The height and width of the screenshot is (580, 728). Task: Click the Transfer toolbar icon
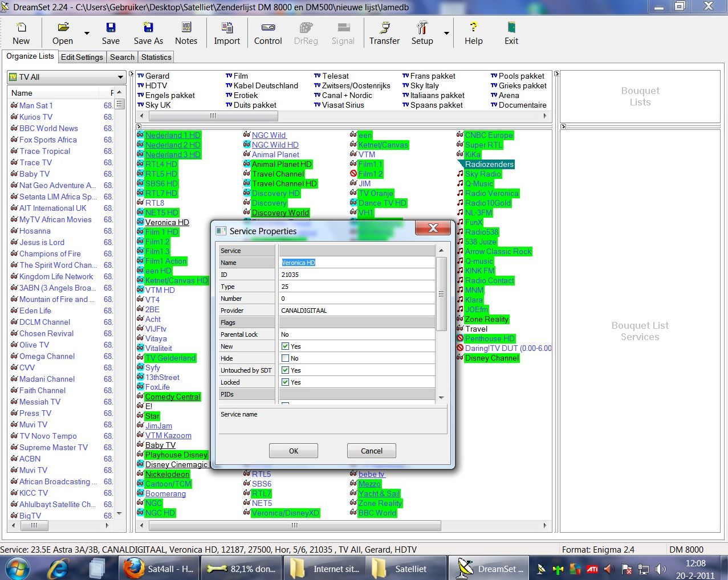click(x=384, y=34)
